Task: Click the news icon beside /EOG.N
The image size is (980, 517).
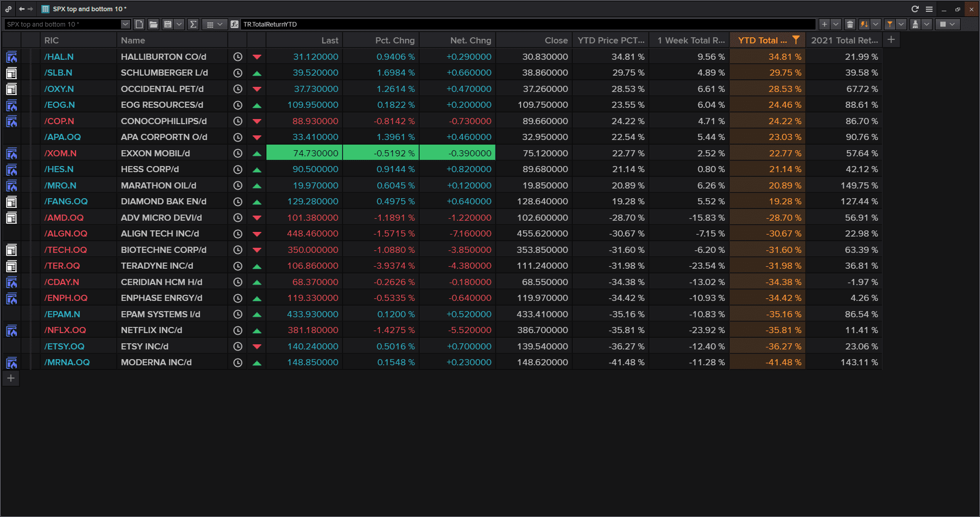Action: pos(11,105)
